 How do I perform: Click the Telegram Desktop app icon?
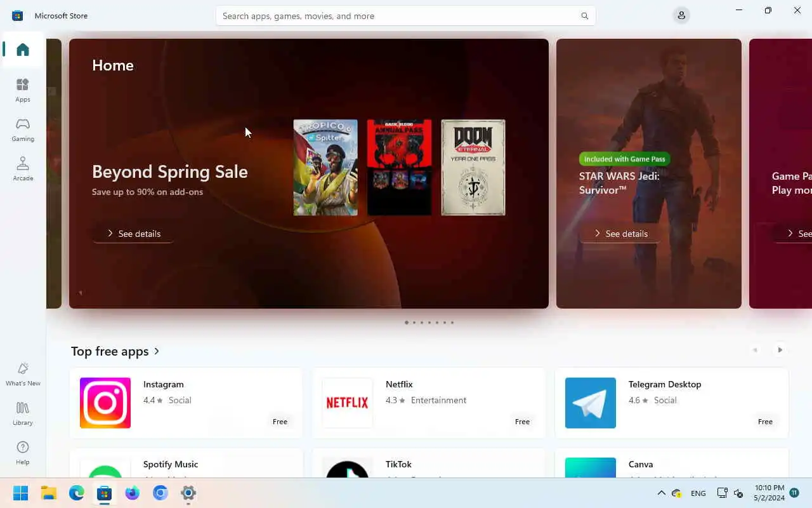click(591, 403)
